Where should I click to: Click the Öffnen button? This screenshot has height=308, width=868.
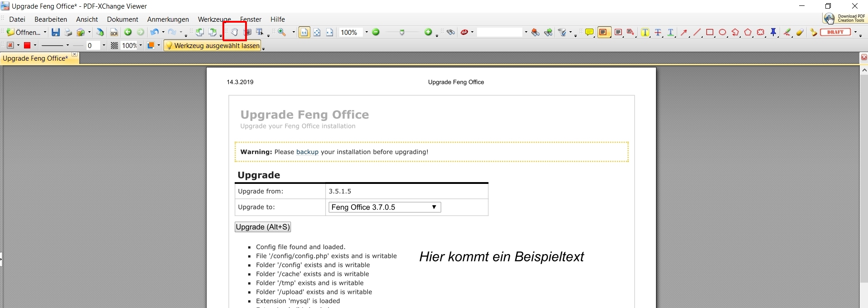tap(24, 32)
